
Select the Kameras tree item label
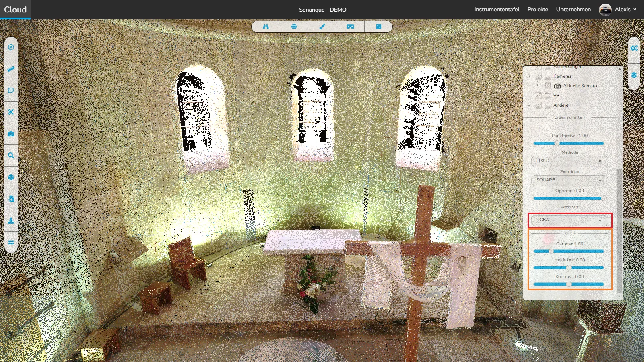pos(562,76)
